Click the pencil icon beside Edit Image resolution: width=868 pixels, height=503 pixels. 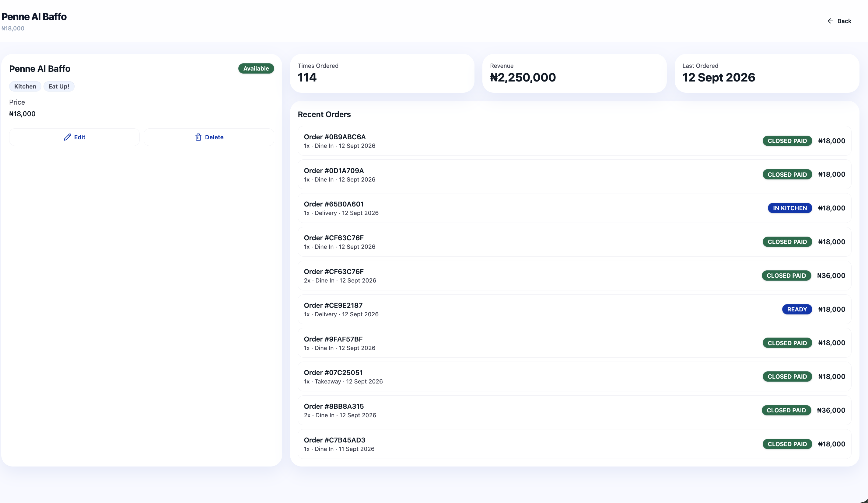tap(68, 137)
